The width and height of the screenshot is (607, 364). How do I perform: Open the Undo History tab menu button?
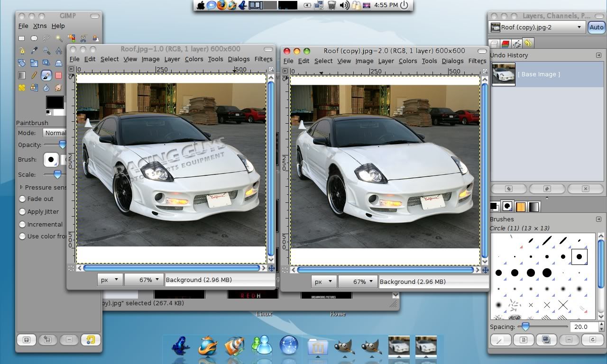point(599,55)
